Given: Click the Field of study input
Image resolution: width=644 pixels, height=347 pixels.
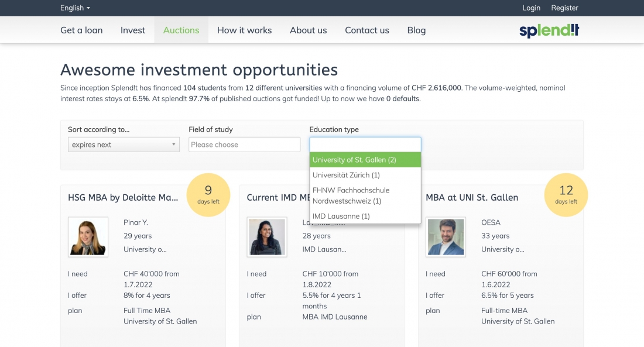Looking at the screenshot, I should coord(244,145).
